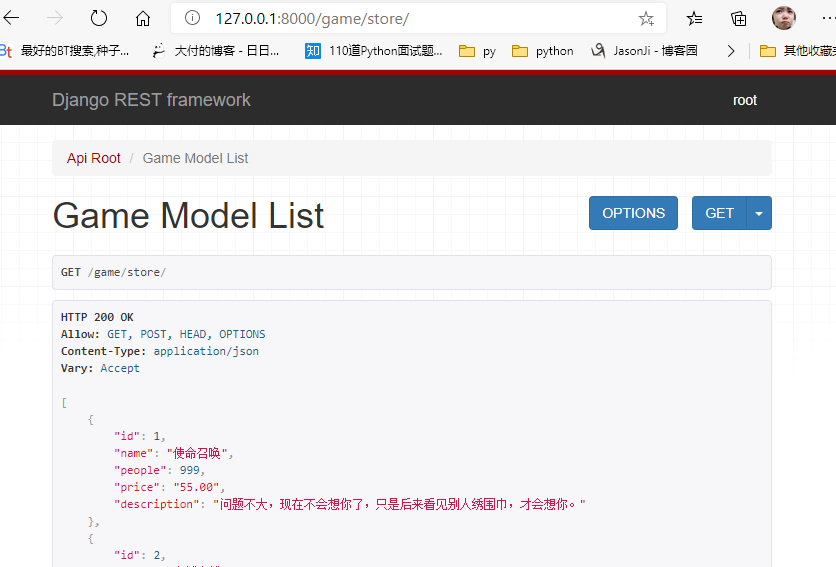
Task: Click the browser back arrow
Action: (12, 18)
